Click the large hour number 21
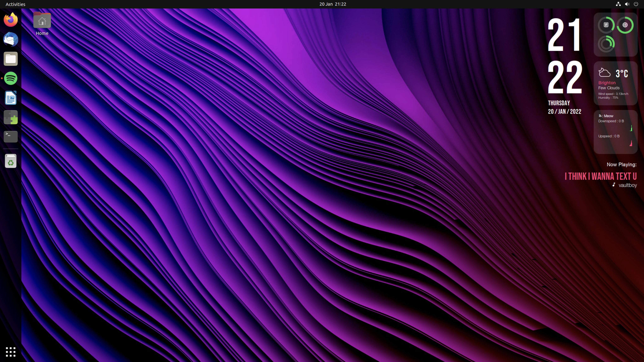This screenshot has width=644, height=362. pyautogui.click(x=564, y=35)
